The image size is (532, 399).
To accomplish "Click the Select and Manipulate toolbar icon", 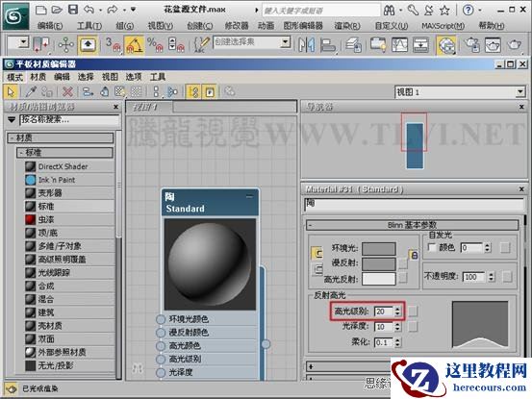I will coord(66,45).
